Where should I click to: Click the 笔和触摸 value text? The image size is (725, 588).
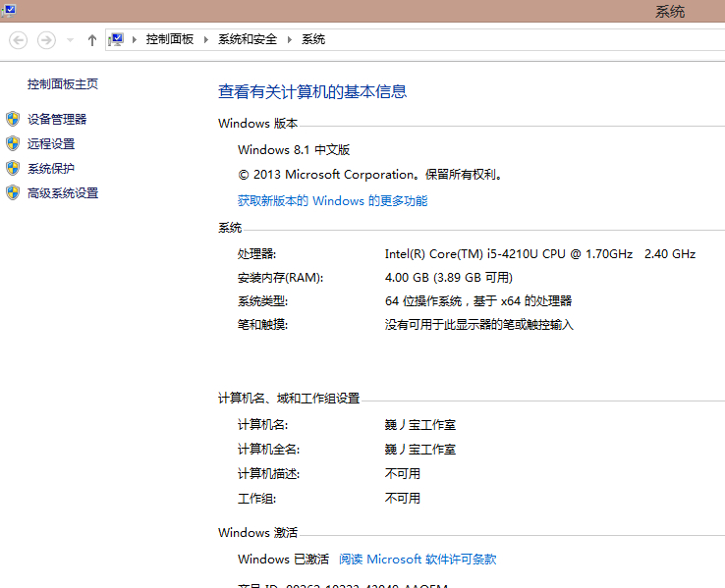pos(479,325)
